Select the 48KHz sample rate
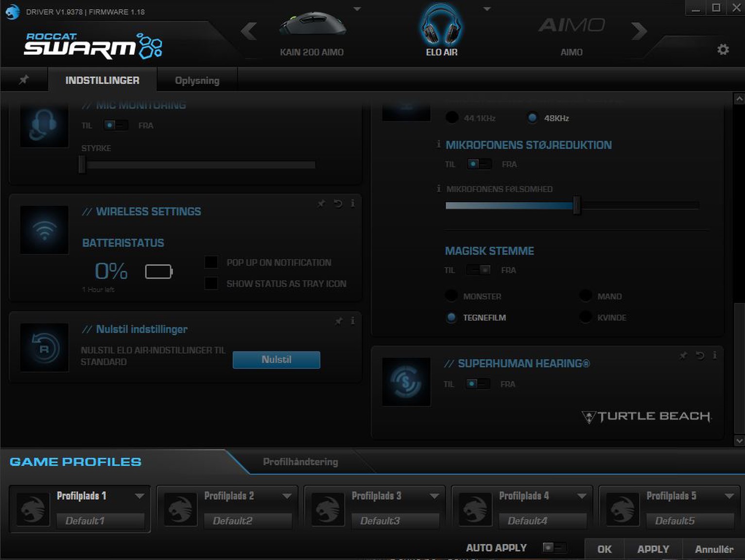 533,118
